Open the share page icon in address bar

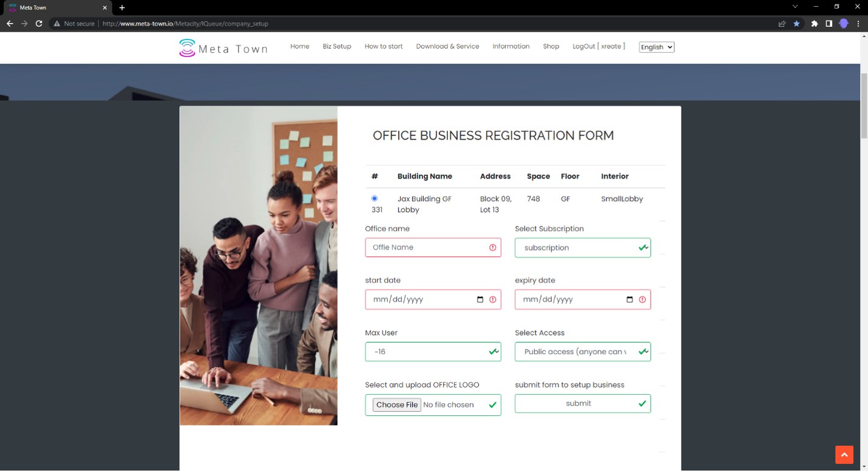[782, 24]
